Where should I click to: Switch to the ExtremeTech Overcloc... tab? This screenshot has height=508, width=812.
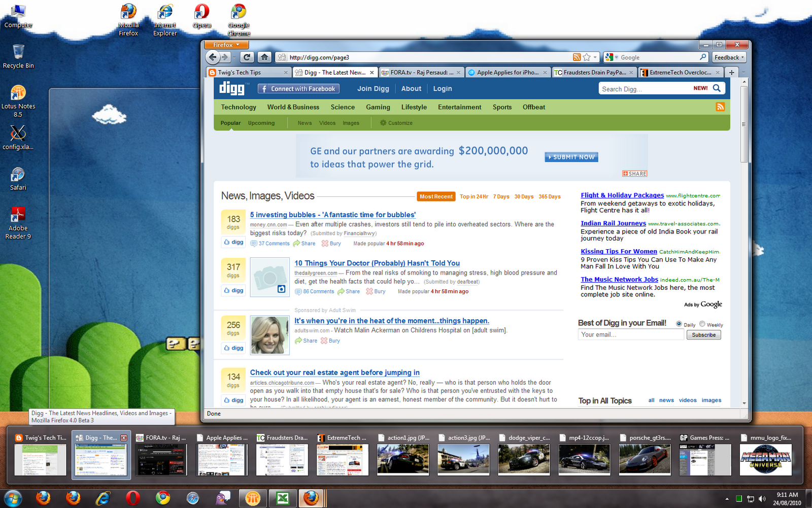(x=681, y=73)
